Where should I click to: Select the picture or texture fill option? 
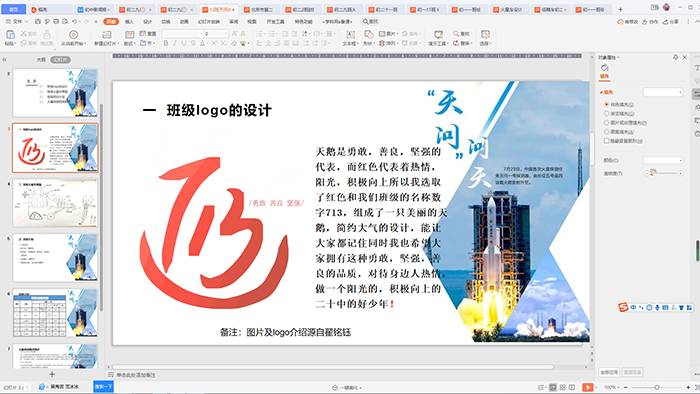(607, 122)
